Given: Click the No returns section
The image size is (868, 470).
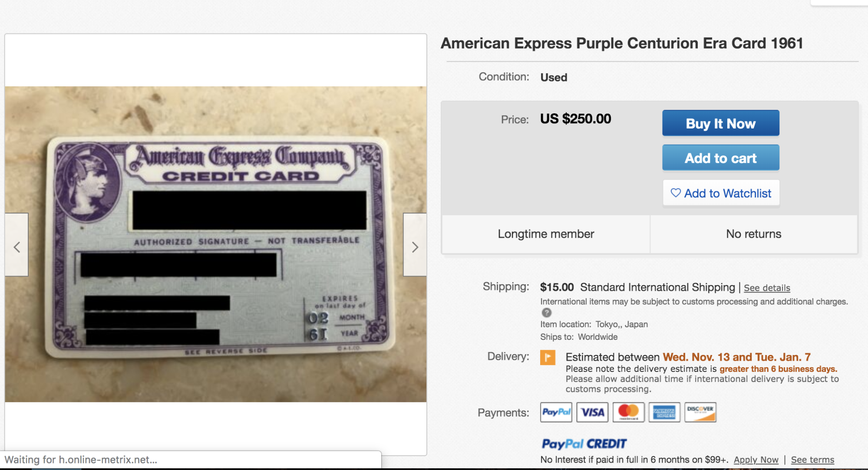Looking at the screenshot, I should (753, 234).
